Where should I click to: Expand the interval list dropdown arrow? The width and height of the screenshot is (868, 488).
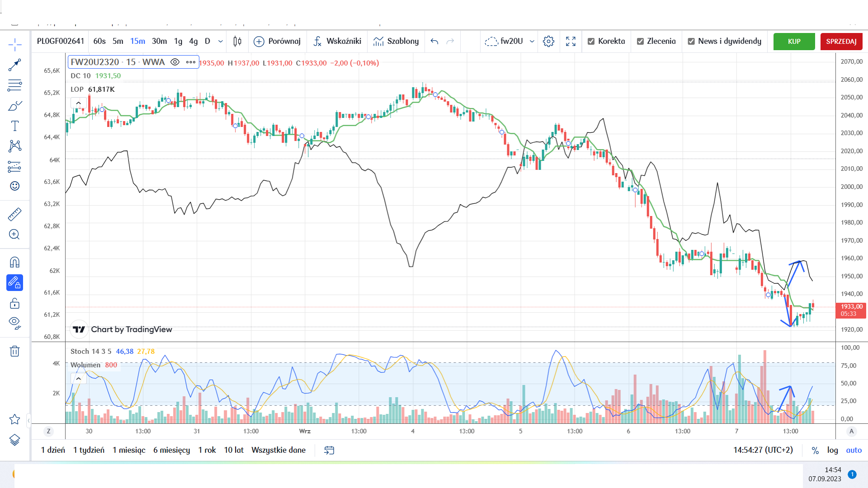pyautogui.click(x=221, y=42)
